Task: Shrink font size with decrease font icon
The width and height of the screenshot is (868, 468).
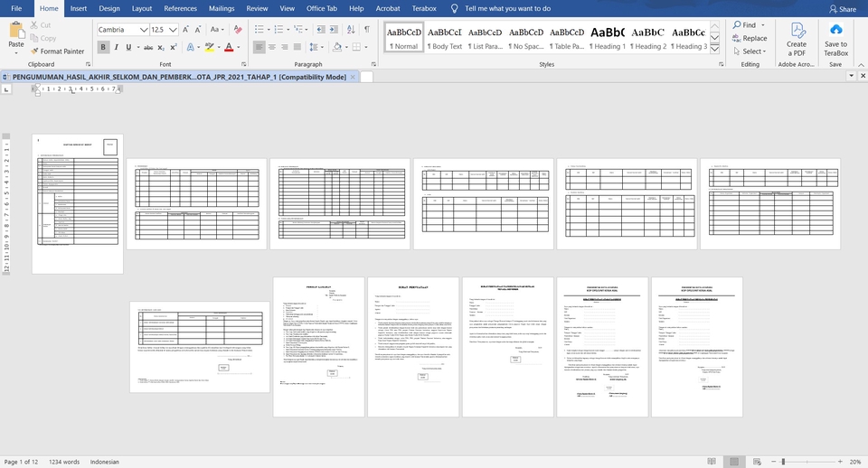Action: click(198, 29)
